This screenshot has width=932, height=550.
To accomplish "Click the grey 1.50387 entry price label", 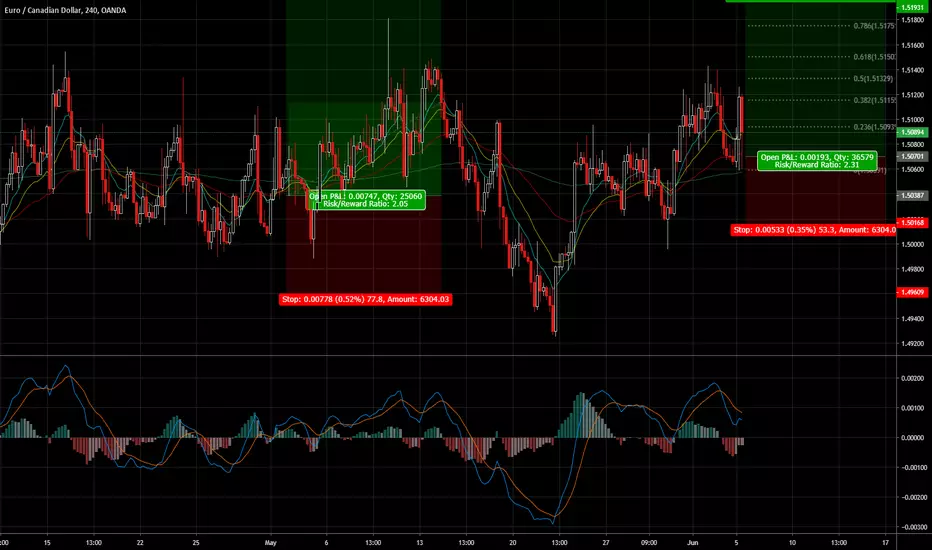I will point(912,196).
